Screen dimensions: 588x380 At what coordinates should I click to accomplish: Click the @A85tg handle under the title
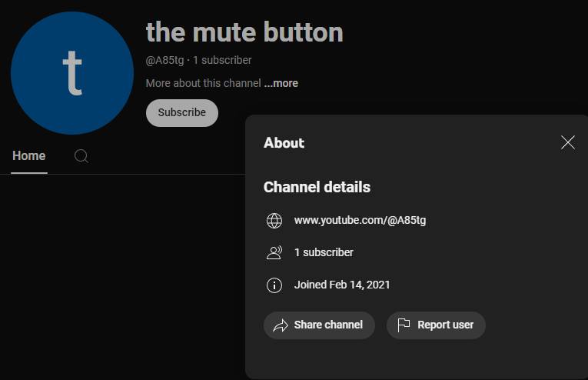point(164,61)
